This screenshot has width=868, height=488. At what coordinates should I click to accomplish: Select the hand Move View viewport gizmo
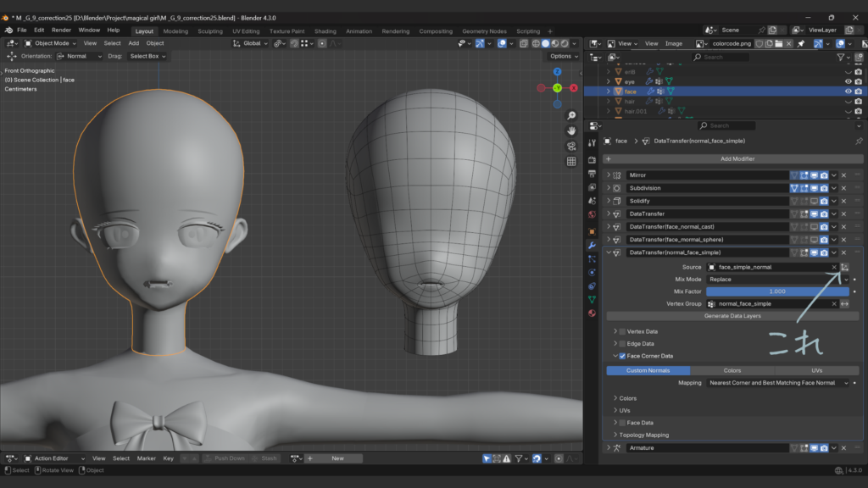click(x=572, y=130)
